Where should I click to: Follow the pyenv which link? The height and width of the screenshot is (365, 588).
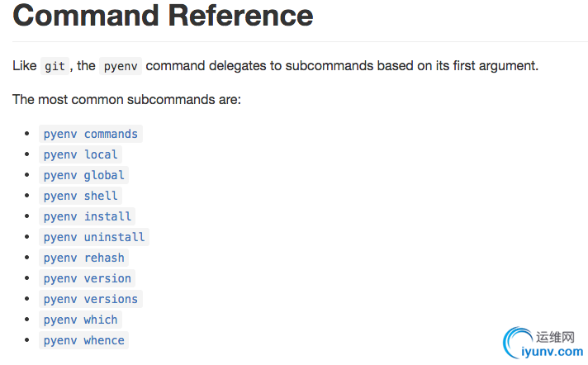pos(80,320)
